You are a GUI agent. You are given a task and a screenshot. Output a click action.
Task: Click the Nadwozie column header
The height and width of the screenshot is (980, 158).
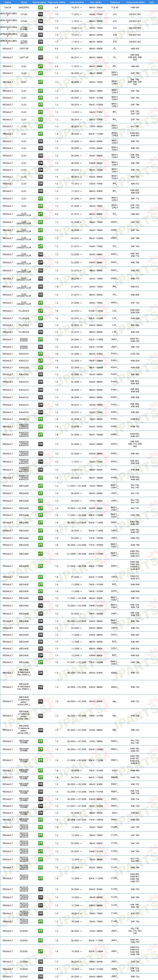115,2
